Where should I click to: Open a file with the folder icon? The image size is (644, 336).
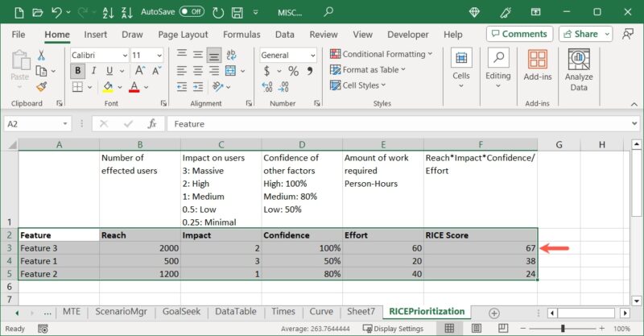[x=37, y=12]
